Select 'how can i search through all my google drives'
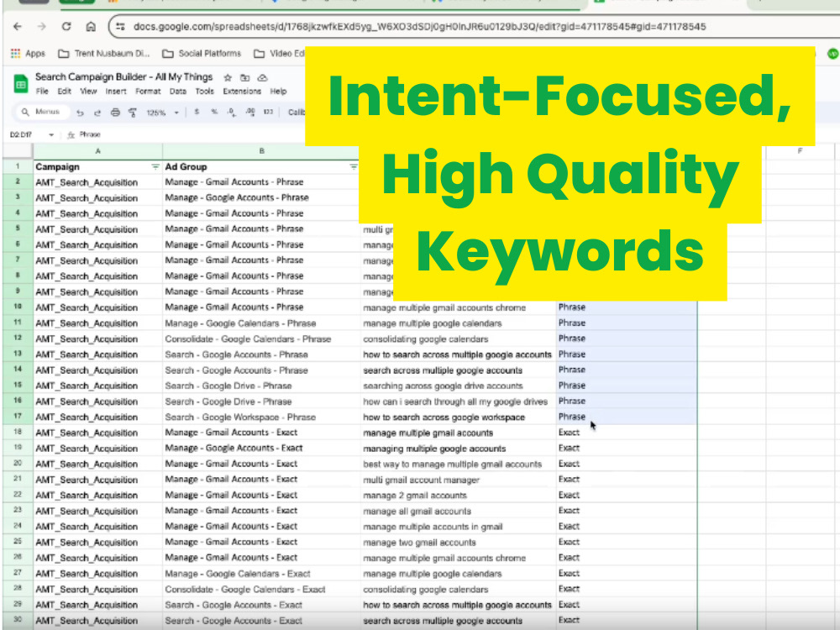The height and width of the screenshot is (630, 840). coord(458,402)
